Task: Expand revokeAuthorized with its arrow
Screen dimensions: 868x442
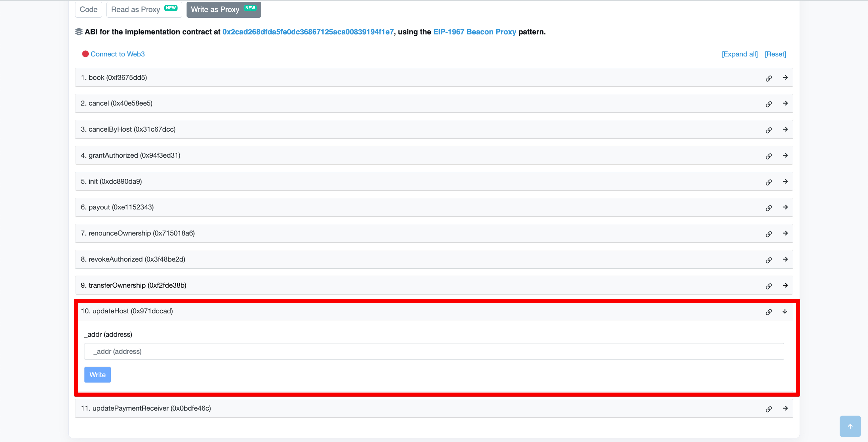Action: pos(785,259)
